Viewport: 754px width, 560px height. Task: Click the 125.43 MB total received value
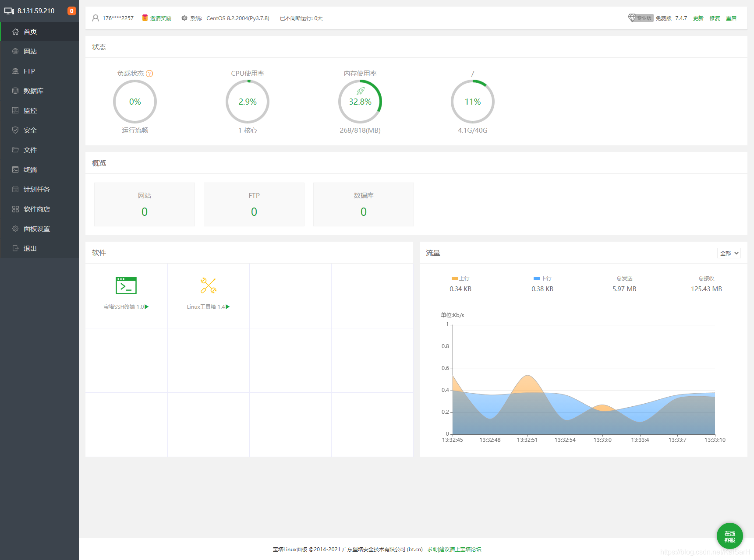click(x=706, y=289)
